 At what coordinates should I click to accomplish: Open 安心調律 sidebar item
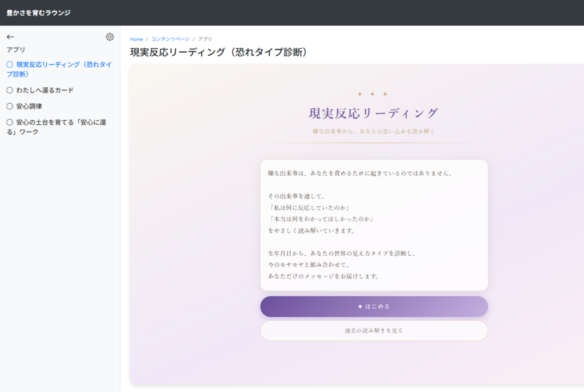(x=29, y=106)
